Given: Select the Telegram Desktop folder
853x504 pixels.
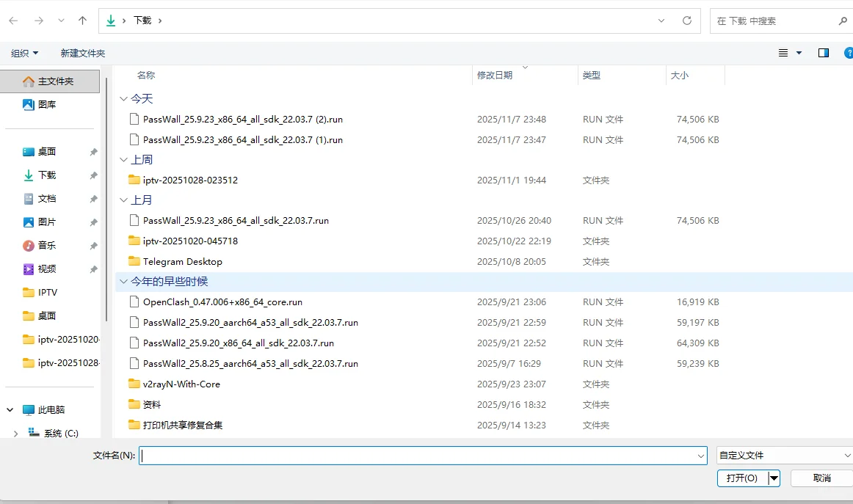Looking at the screenshot, I should click(182, 261).
